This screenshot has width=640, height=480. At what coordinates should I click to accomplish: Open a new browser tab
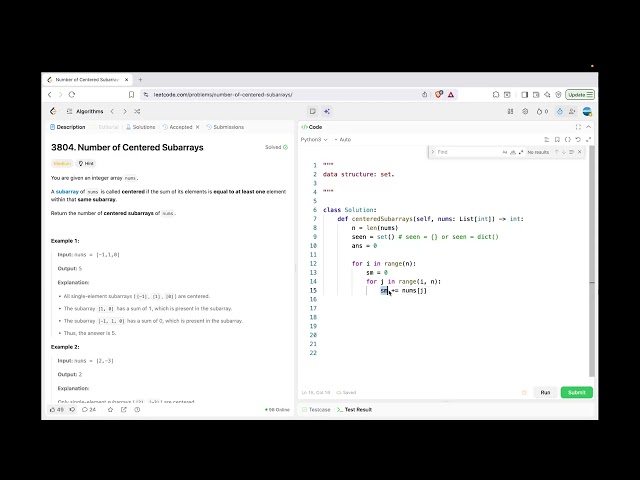point(140,80)
